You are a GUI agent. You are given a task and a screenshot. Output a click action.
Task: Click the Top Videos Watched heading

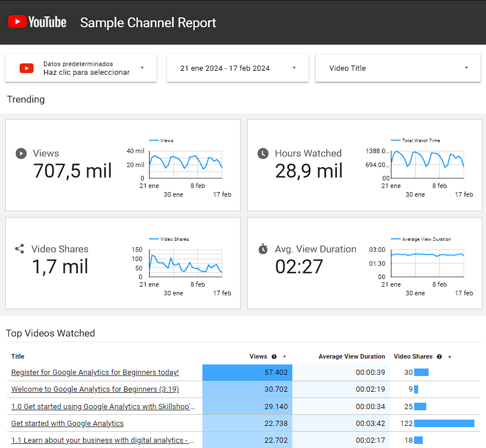pos(50,333)
